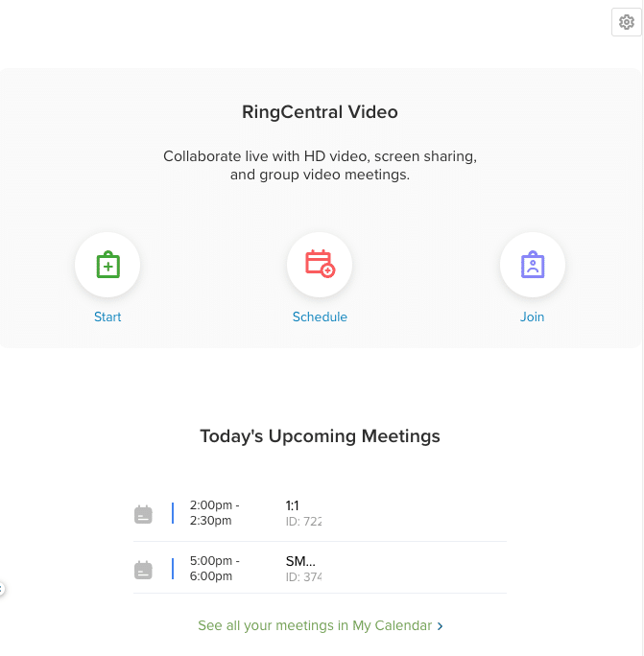This screenshot has height=656, width=644.
Task: Click the purple Join meeting icon
Action: pyautogui.click(x=532, y=265)
